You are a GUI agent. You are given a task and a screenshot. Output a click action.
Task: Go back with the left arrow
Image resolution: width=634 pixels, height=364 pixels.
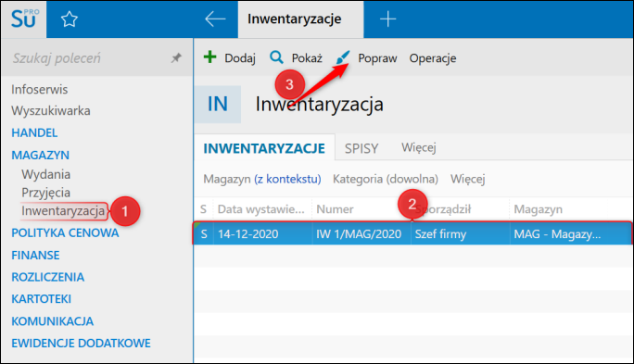[x=215, y=19]
